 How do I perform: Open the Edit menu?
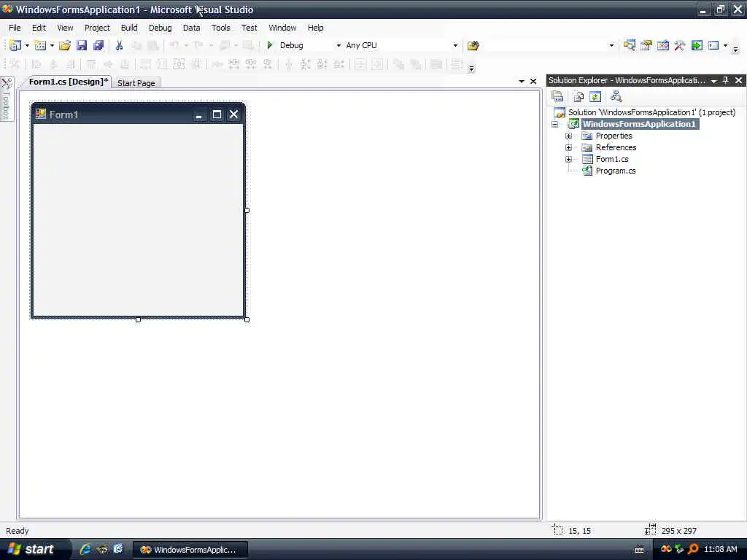click(39, 28)
